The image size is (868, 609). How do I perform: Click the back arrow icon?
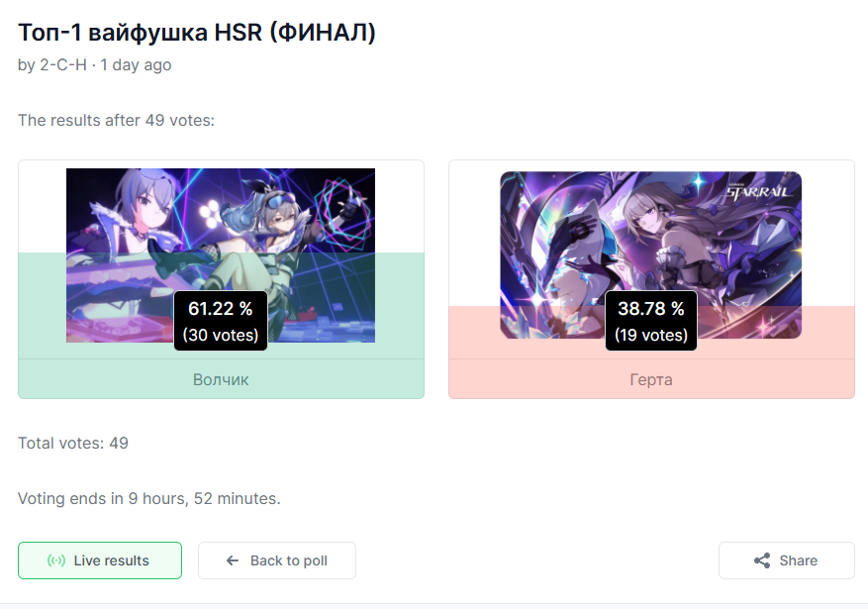[233, 560]
